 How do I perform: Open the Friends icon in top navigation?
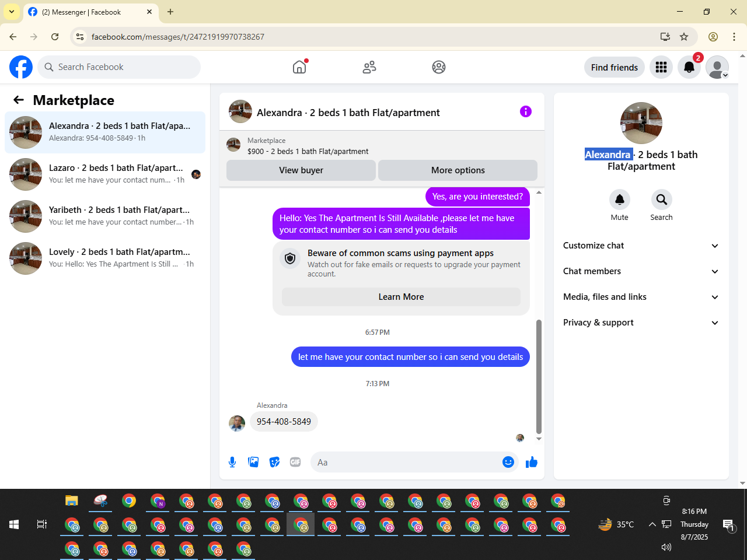[x=369, y=67]
